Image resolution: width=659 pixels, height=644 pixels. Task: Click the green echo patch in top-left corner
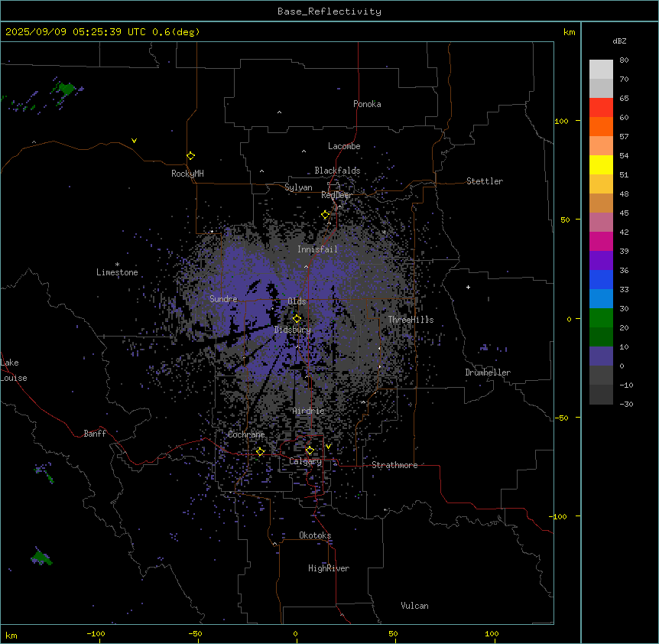[66, 89]
